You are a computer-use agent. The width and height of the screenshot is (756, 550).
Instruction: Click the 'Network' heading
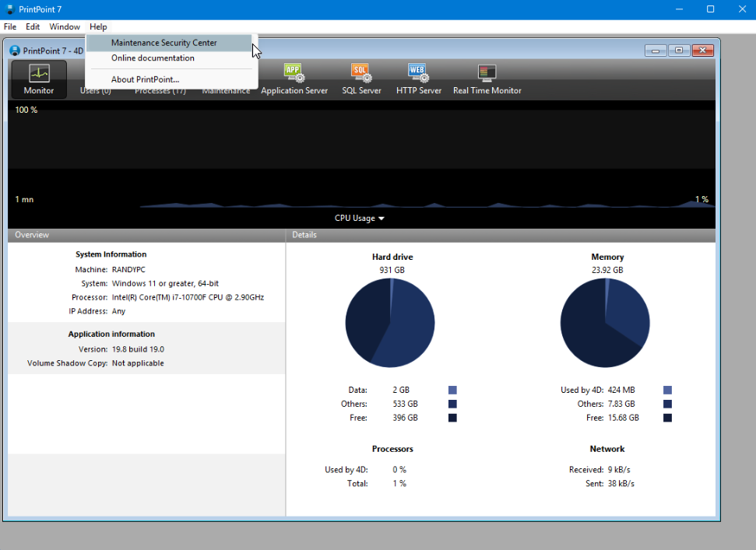pyautogui.click(x=607, y=449)
